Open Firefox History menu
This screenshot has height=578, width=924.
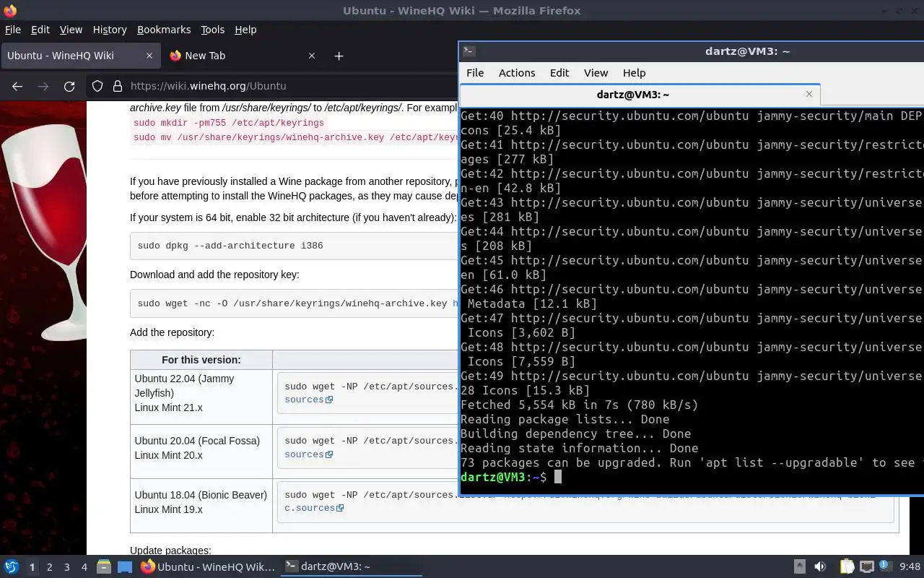110,30
